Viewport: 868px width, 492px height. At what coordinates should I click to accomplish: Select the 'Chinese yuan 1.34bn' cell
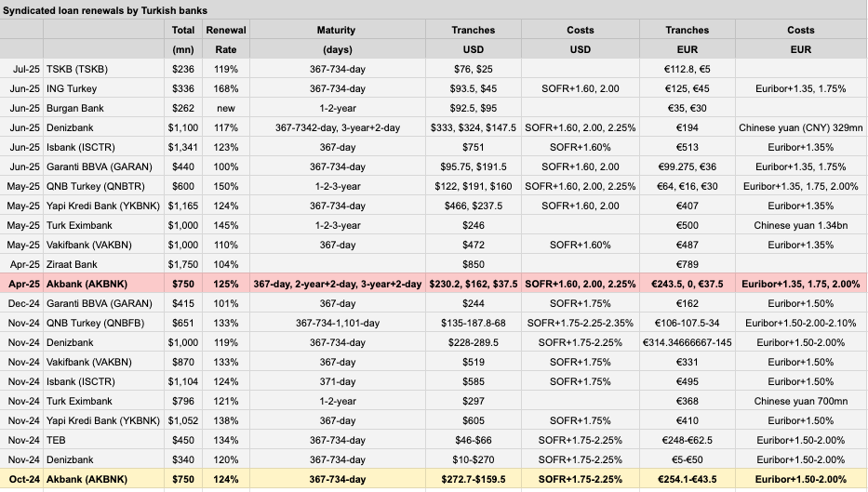(800, 225)
